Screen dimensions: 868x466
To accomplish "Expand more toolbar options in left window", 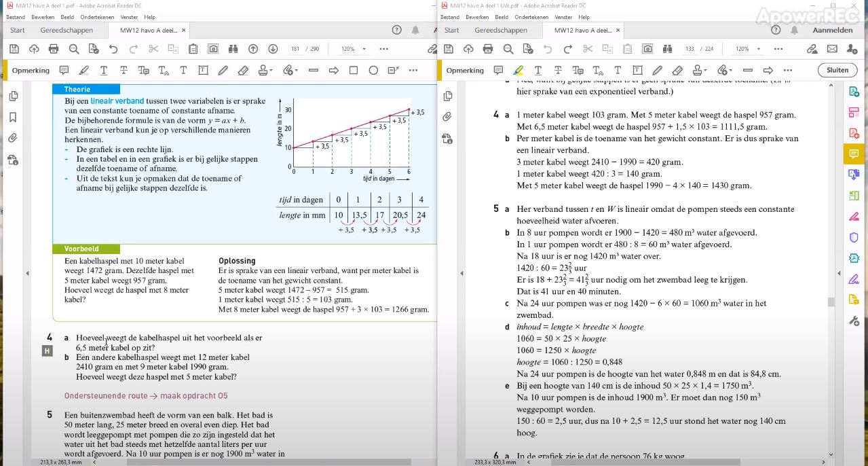I will point(384,49).
